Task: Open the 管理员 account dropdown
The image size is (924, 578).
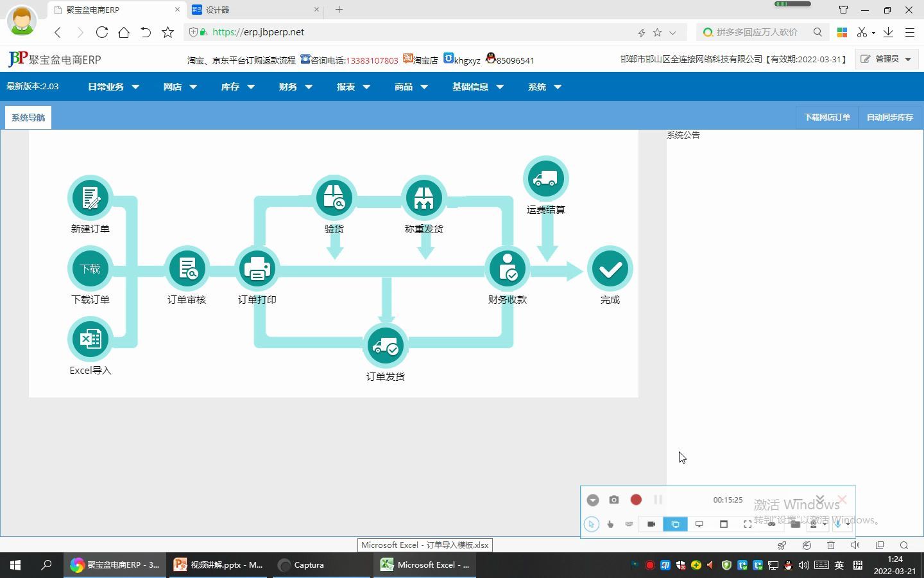Action: (x=886, y=58)
